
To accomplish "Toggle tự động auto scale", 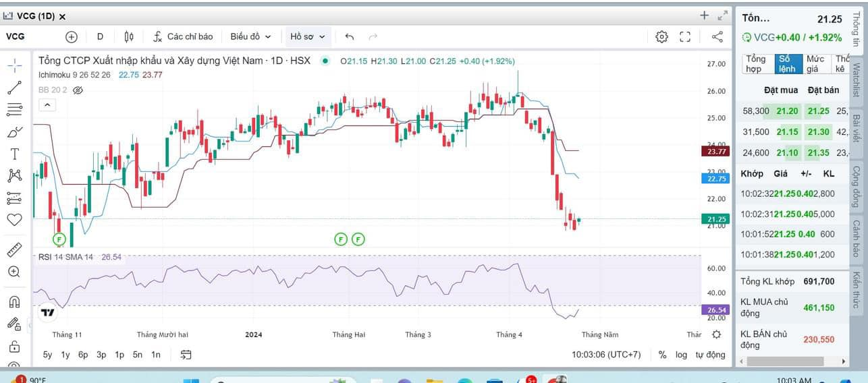I will pos(710,354).
